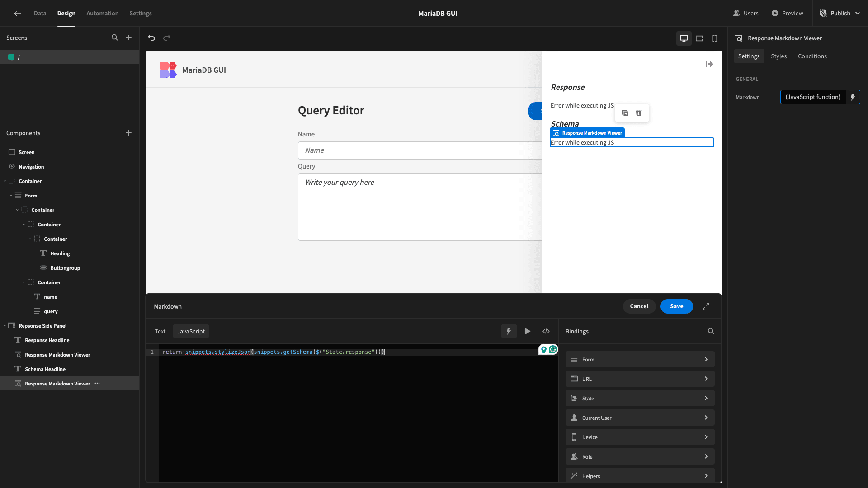Open the Publish dropdown
Image resolution: width=868 pixels, height=488 pixels.
tap(840, 14)
